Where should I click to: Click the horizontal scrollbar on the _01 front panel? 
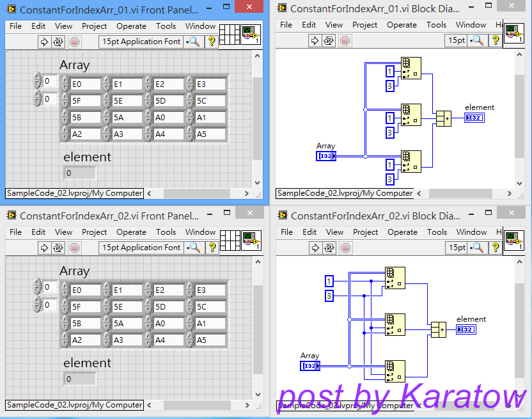tap(198, 193)
